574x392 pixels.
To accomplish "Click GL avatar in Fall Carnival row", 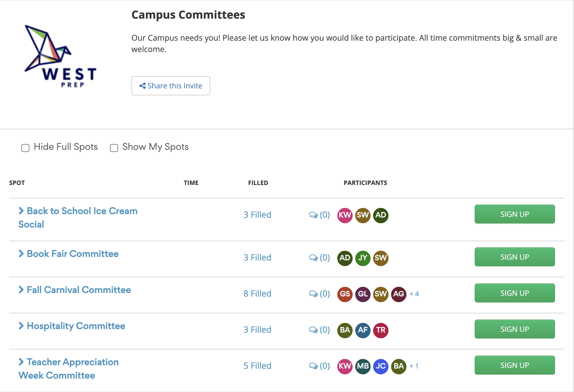I will [x=363, y=294].
